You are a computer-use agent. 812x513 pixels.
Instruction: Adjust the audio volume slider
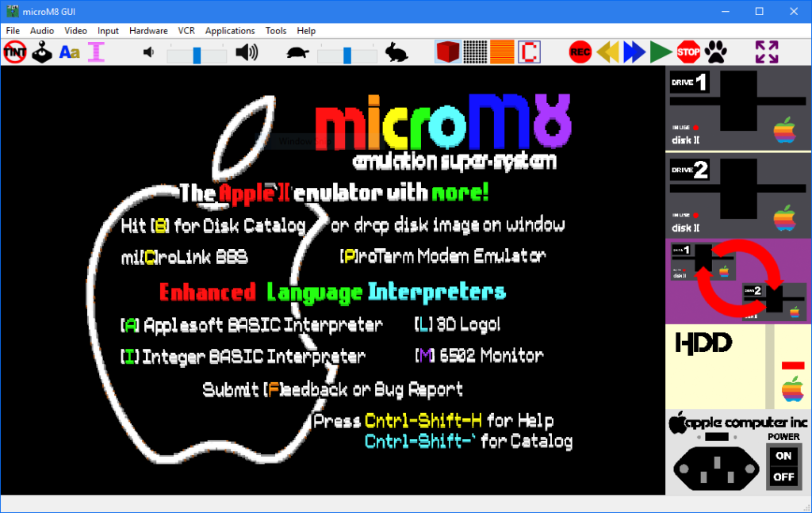(197, 55)
